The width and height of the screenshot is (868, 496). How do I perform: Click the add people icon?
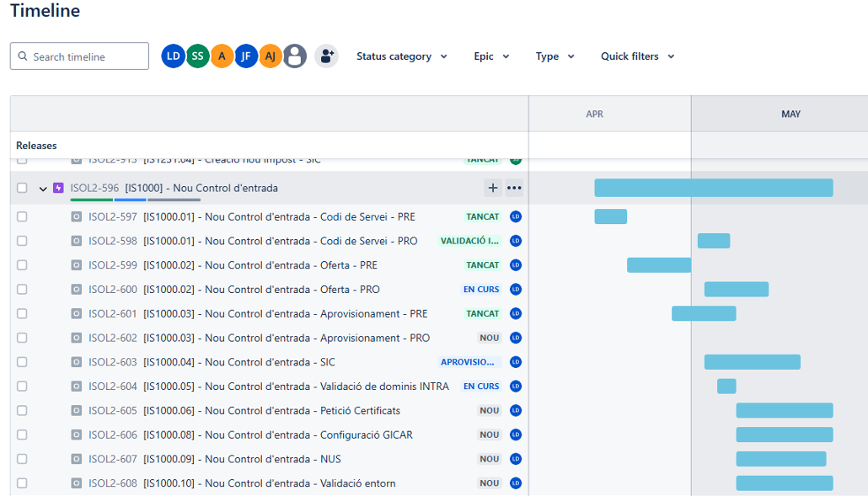pos(326,56)
